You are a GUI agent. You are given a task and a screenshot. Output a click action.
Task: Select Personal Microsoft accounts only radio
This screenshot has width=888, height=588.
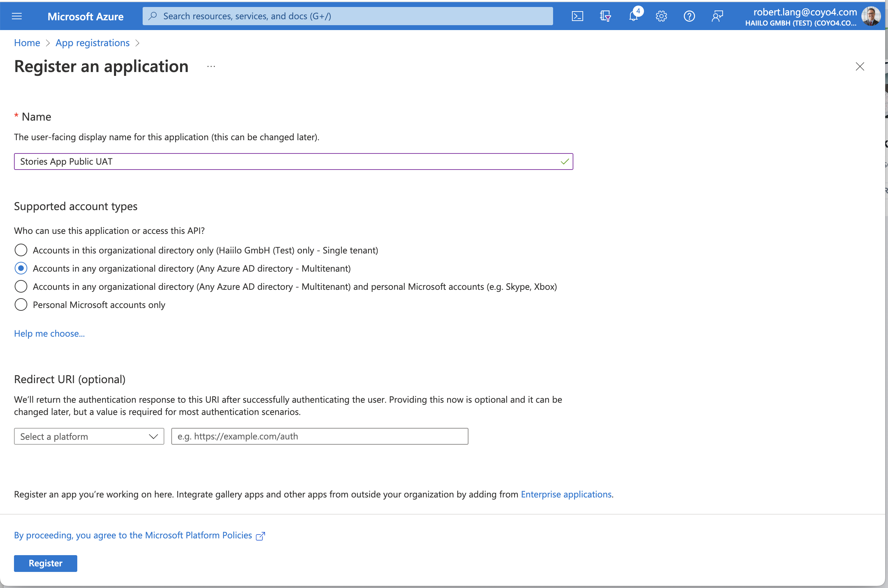point(21,305)
